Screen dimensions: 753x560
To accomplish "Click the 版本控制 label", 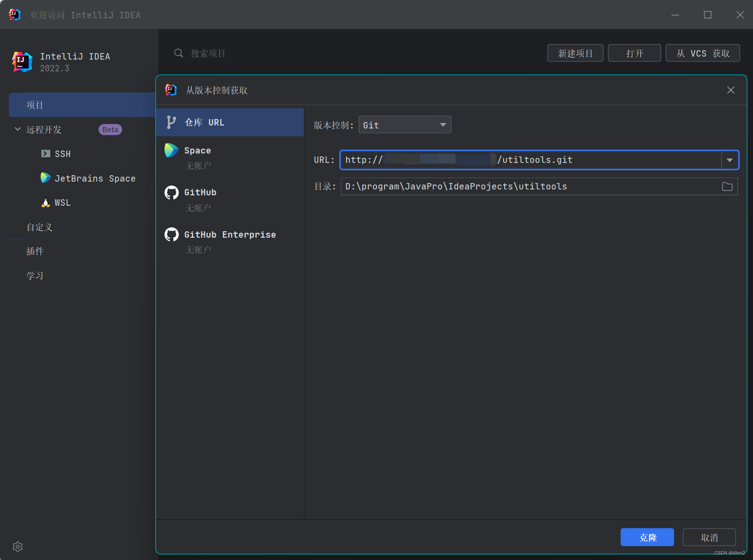I will point(333,125).
